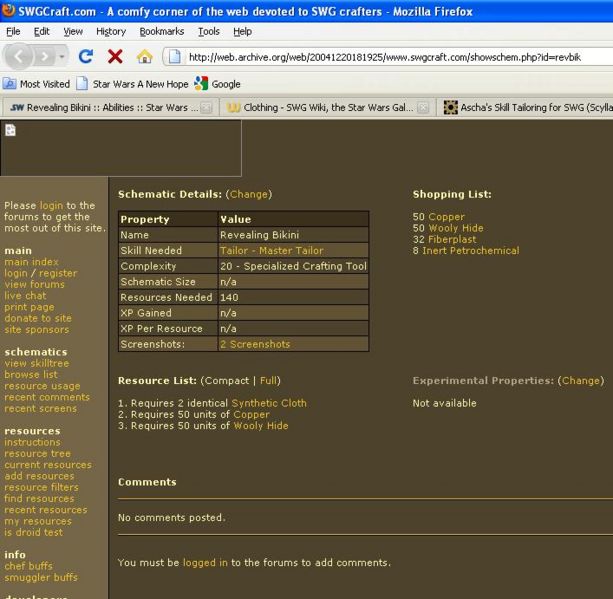Close the Clothing SWG Wiki tab
Viewport: 613px width, 599px height.
tap(424, 108)
